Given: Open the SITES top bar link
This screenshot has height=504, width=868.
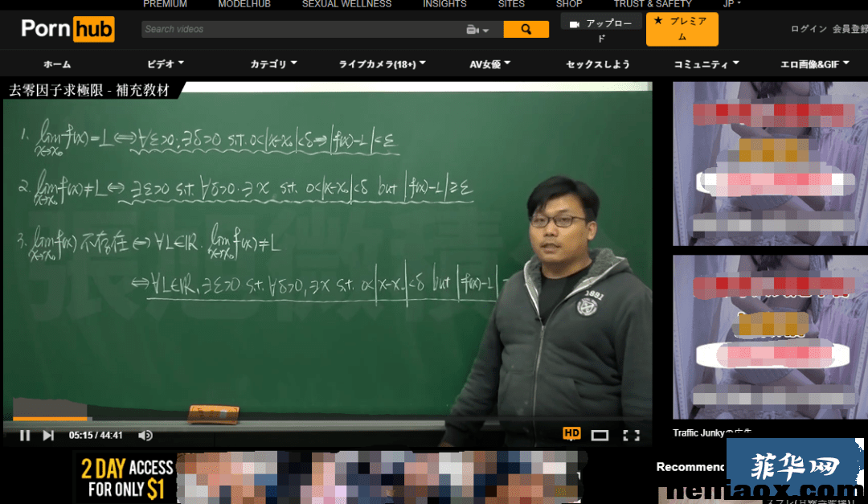Looking at the screenshot, I should click(511, 4).
